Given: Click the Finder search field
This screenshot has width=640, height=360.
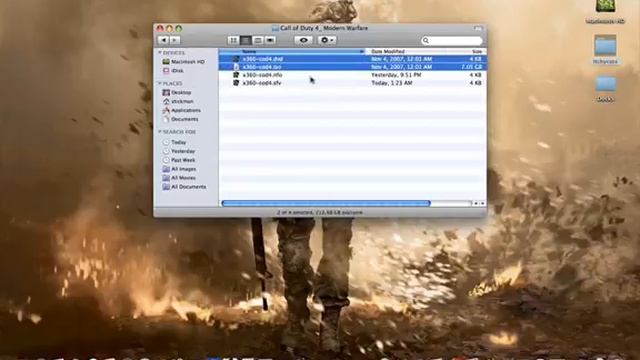Looking at the screenshot, I should click(x=452, y=40).
